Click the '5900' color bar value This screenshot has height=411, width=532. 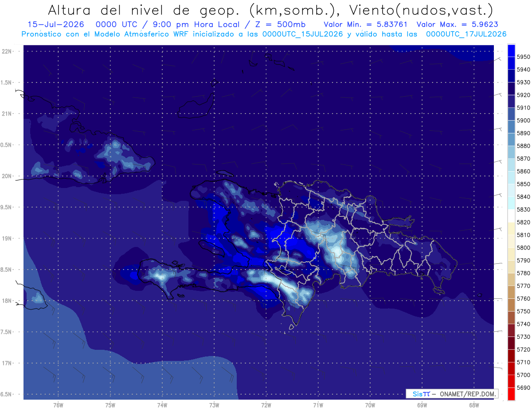524,120
